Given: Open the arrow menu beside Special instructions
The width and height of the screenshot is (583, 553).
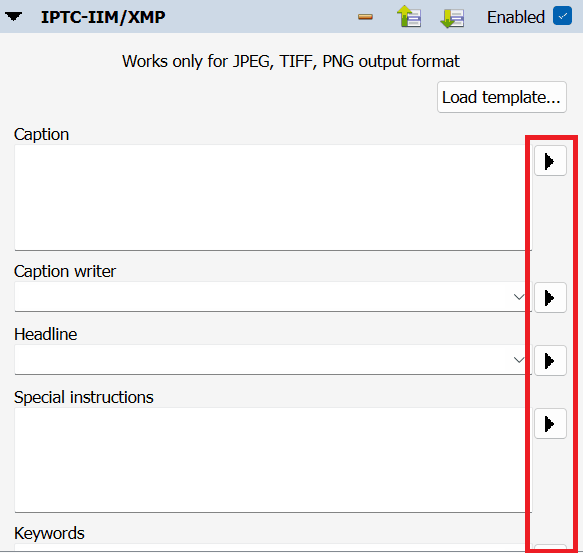Looking at the screenshot, I should (x=550, y=423).
